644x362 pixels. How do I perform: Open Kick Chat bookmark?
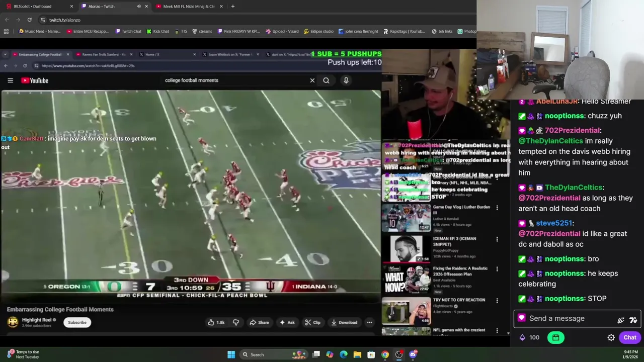tap(157, 31)
